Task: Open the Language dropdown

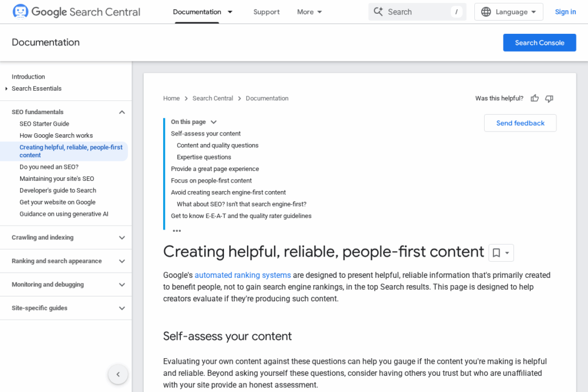Action: pos(509,12)
